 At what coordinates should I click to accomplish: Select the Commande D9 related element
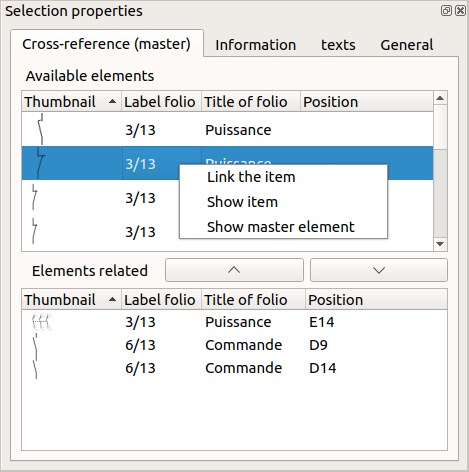coord(234,345)
